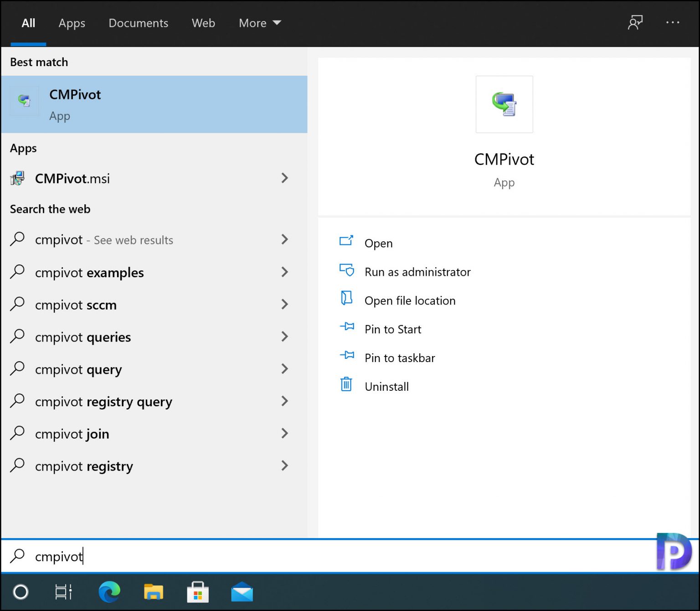The height and width of the screenshot is (611, 700).
Task: Click the search box magnifier icon
Action: pyautogui.click(x=17, y=555)
